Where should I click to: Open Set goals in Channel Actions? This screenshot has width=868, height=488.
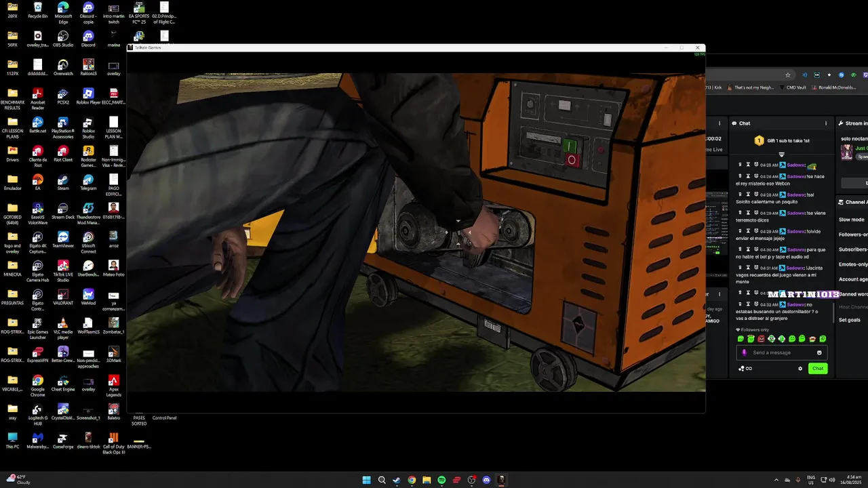850,320
